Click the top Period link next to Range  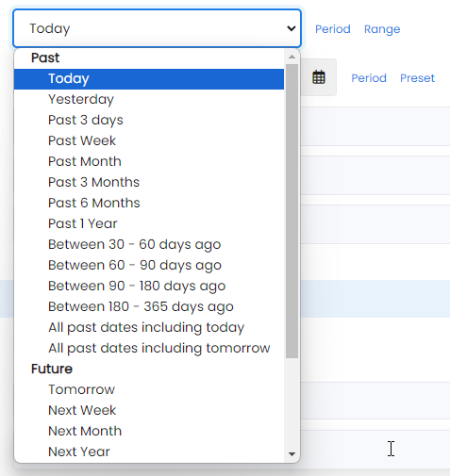333,29
